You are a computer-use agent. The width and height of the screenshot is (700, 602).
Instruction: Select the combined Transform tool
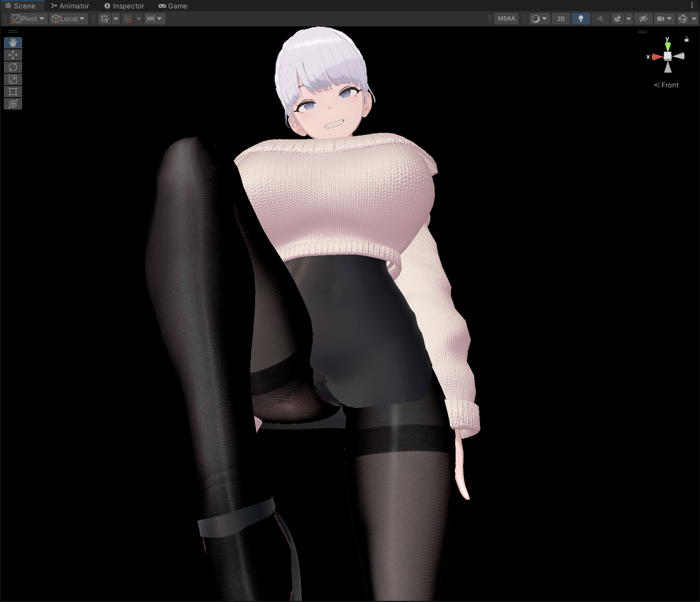coord(13,104)
